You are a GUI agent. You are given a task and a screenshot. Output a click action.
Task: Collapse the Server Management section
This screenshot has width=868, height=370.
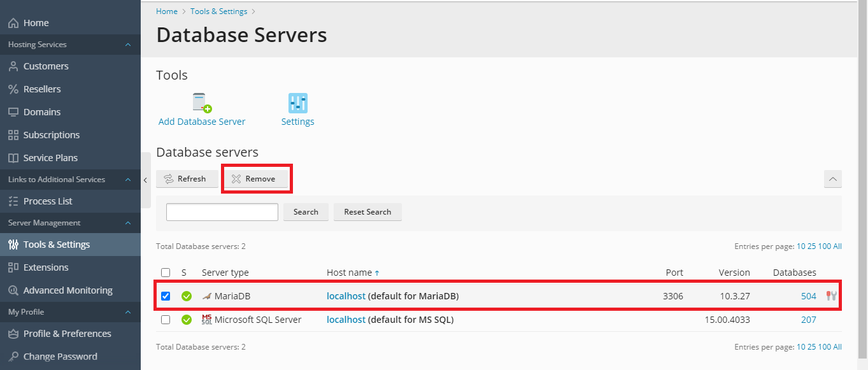click(x=128, y=223)
